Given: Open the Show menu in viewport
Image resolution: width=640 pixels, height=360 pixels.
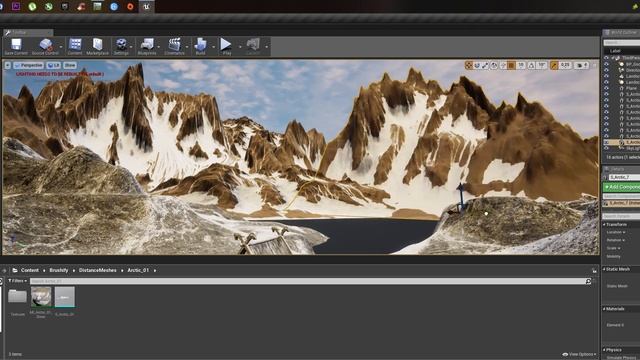Looking at the screenshot, I should click(70, 65).
